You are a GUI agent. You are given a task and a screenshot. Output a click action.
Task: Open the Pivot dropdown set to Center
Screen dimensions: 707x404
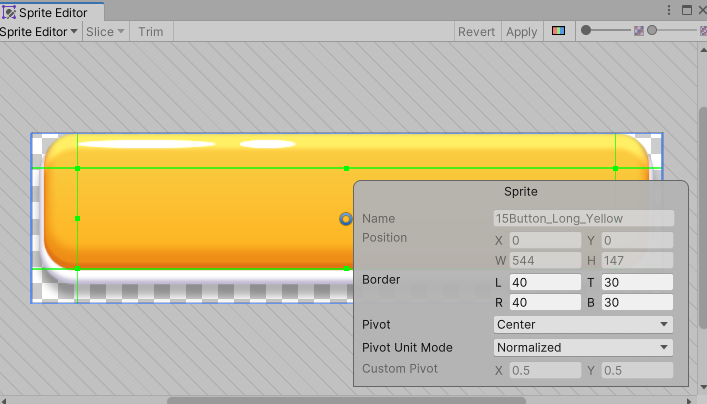583,325
